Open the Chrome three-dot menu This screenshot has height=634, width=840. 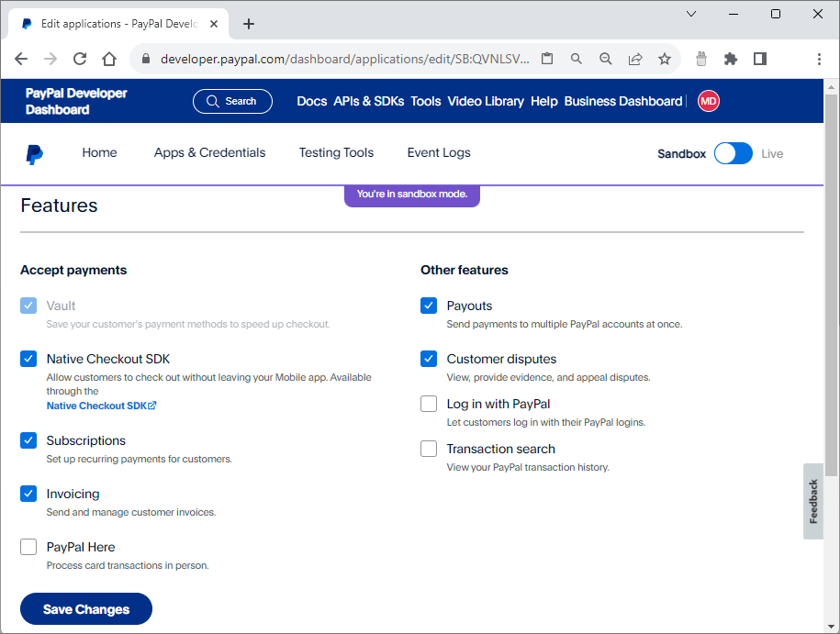[x=819, y=58]
